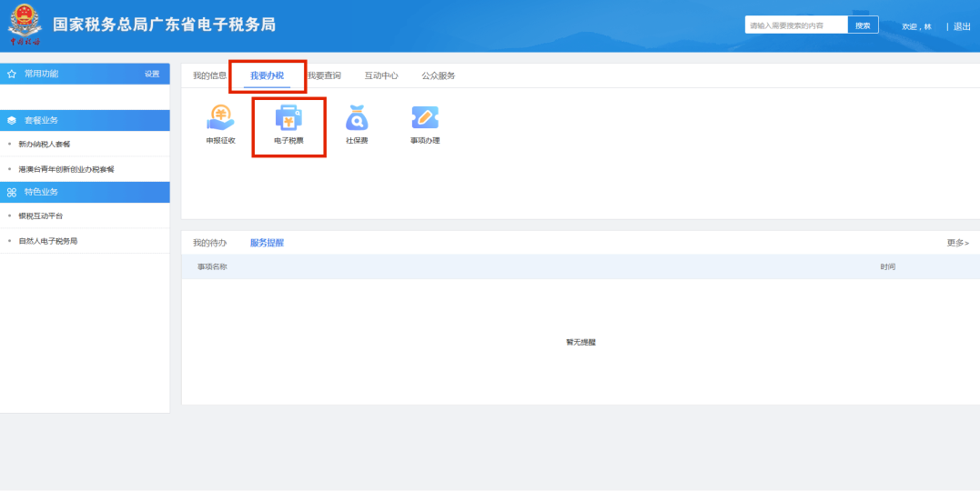The width and height of the screenshot is (980, 491).
Task: Open 港澳台青年创新创业办税套餐
Action: pos(66,169)
